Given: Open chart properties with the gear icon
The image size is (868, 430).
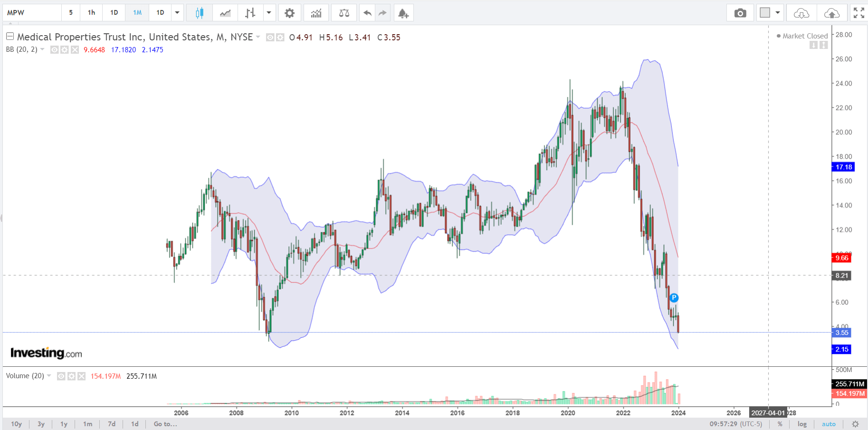Looking at the screenshot, I should click(x=289, y=12).
